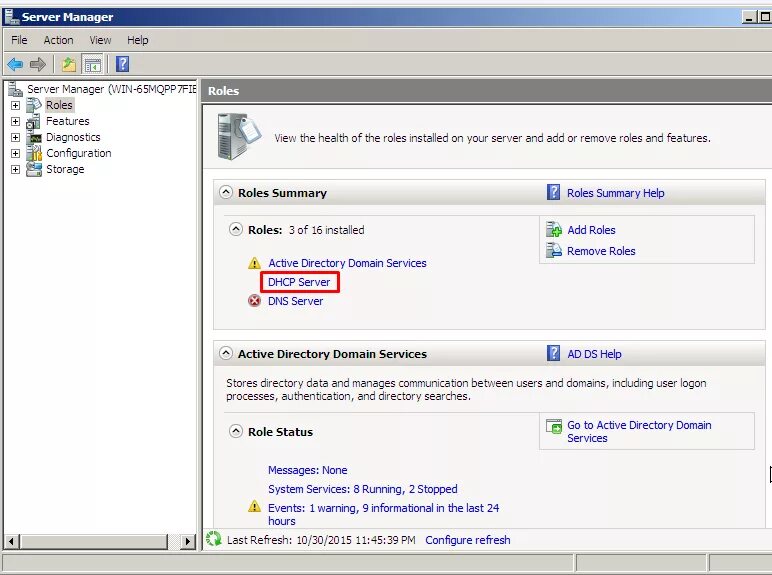Screen dimensions: 772x575
Task: Click the tree pane horizontal scrollbar thumb
Action: [94, 542]
